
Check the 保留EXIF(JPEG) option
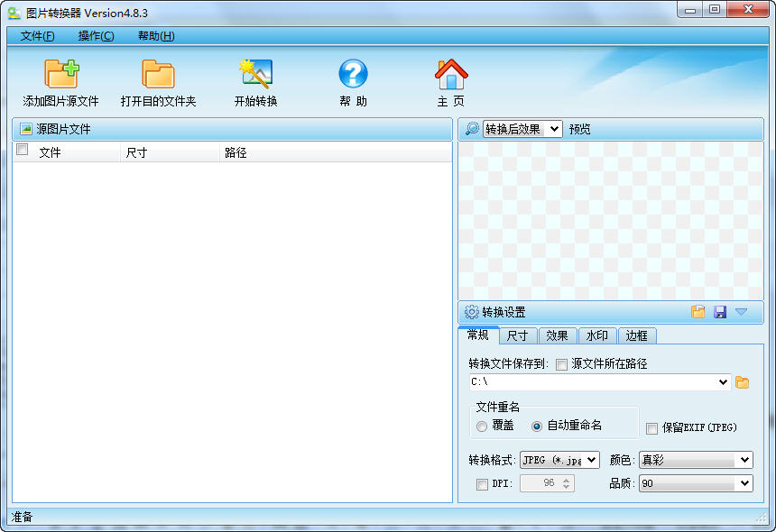point(651,427)
